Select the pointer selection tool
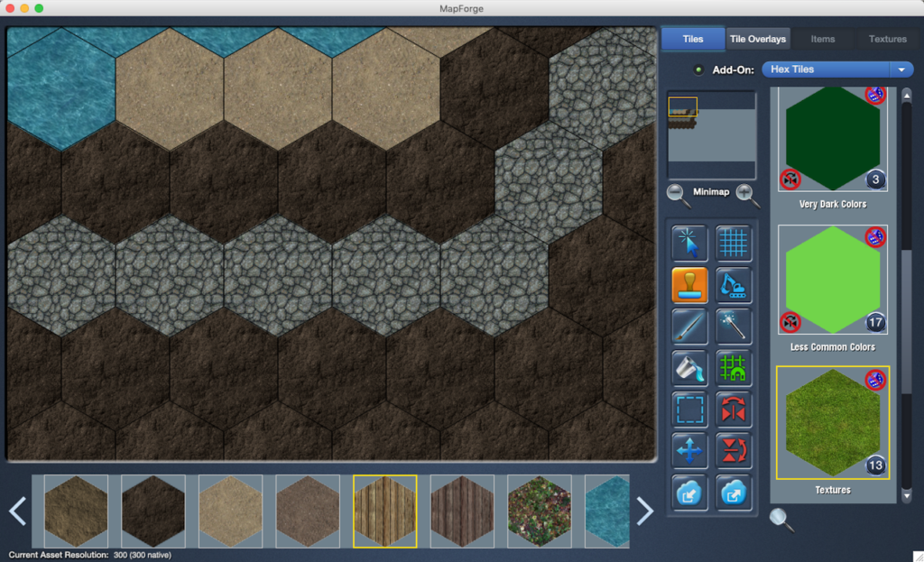 pos(689,244)
